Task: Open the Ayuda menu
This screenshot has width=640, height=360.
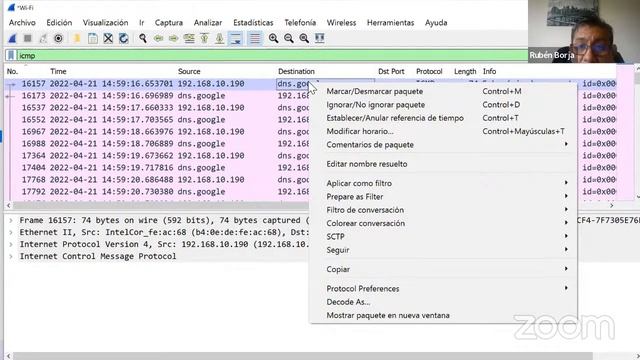Action: 436,22
